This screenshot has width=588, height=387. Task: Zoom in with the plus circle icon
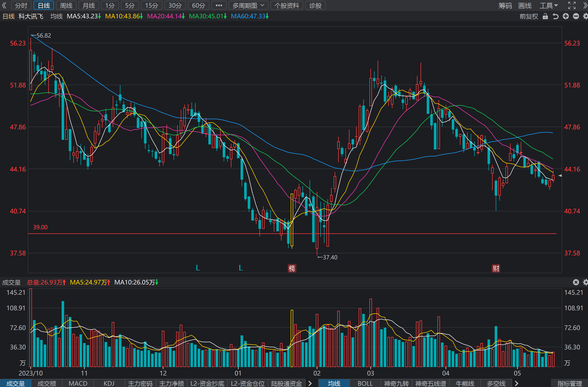tap(566, 16)
